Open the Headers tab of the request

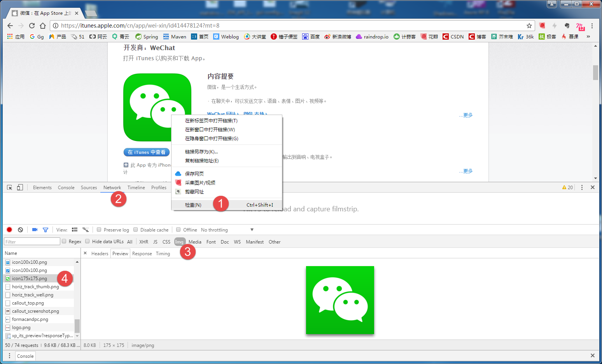pos(100,254)
